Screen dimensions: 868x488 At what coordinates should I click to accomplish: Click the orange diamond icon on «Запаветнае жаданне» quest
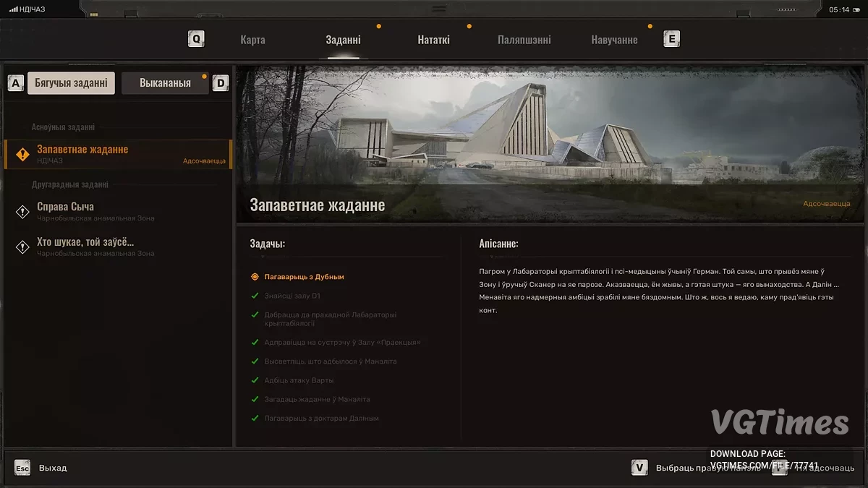[22, 153]
